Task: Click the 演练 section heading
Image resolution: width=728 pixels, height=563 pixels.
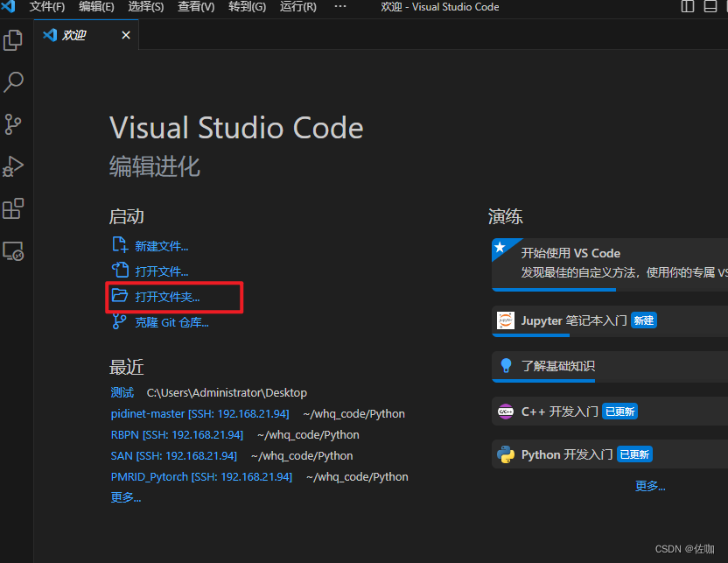Action: (506, 216)
